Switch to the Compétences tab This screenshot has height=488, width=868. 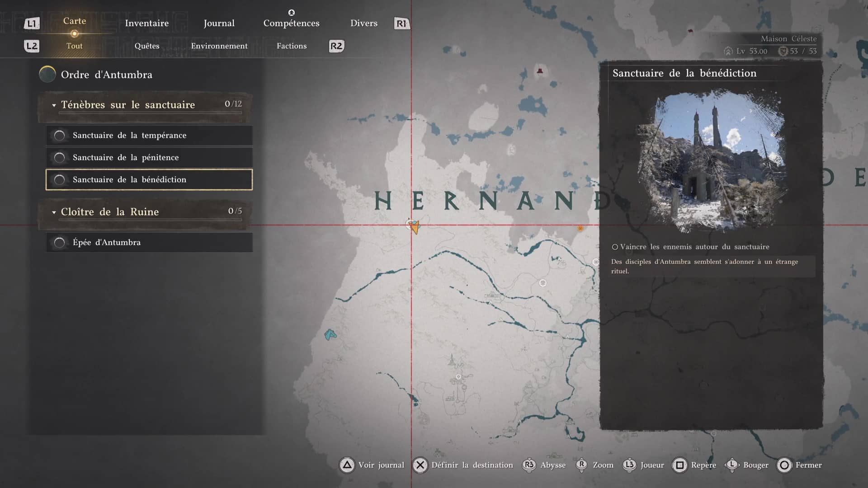pos(291,23)
